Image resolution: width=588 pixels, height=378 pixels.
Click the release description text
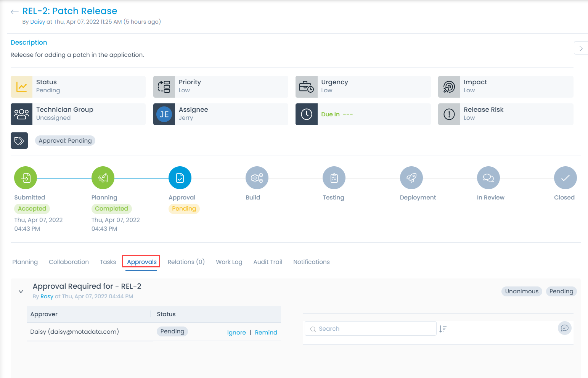pyautogui.click(x=77, y=55)
